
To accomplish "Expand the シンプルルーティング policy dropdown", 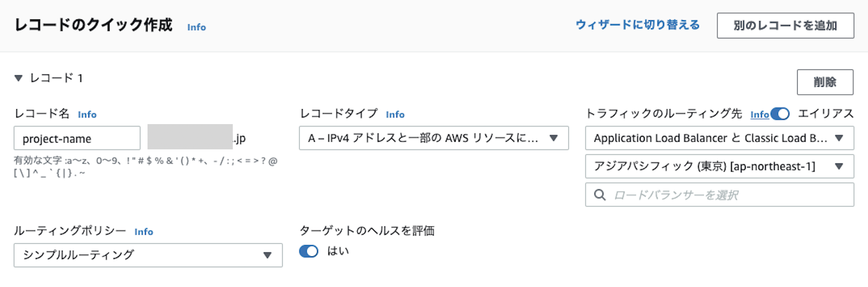I will pos(148,255).
